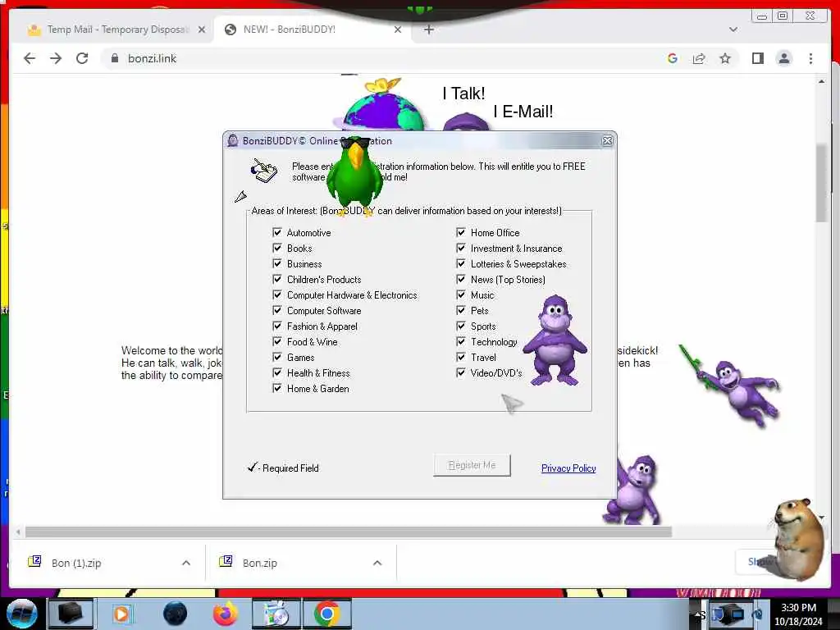Toggle the Sports checkbox
This screenshot has height=630, width=840.
[461, 325]
